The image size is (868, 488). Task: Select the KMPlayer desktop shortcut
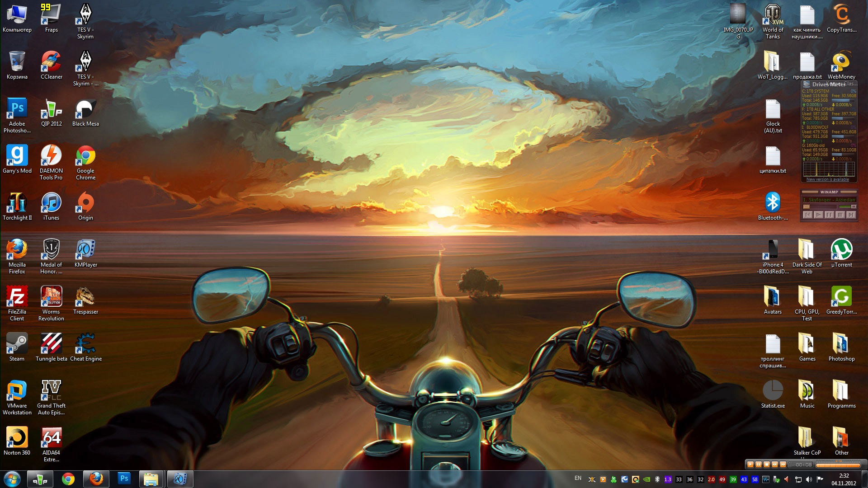pos(85,253)
